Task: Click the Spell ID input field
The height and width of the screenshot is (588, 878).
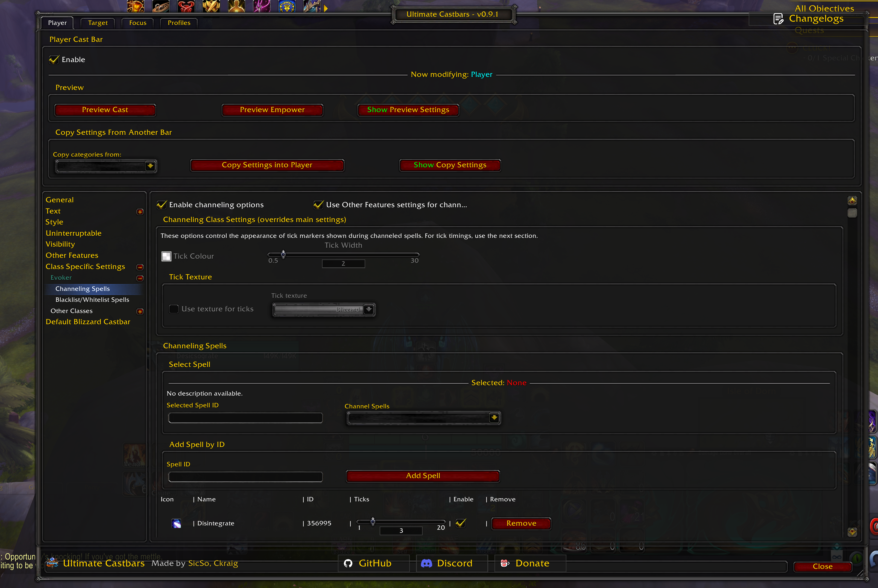Action: [245, 477]
